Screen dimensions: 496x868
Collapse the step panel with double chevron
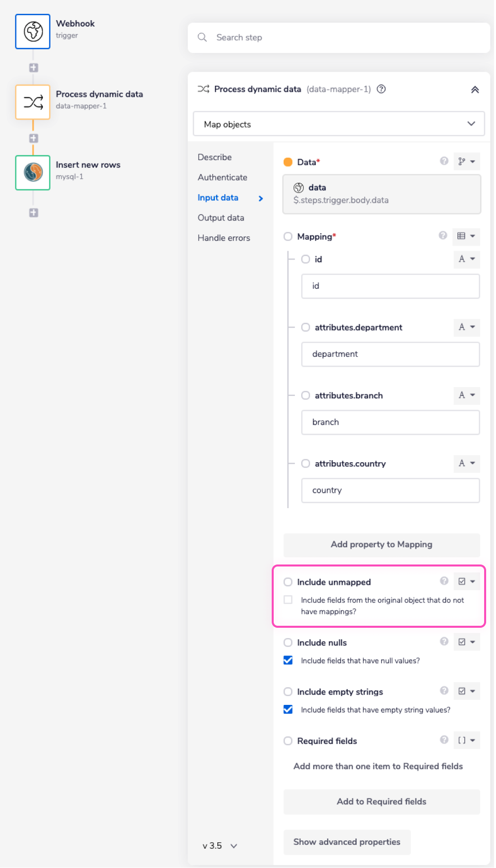click(475, 89)
